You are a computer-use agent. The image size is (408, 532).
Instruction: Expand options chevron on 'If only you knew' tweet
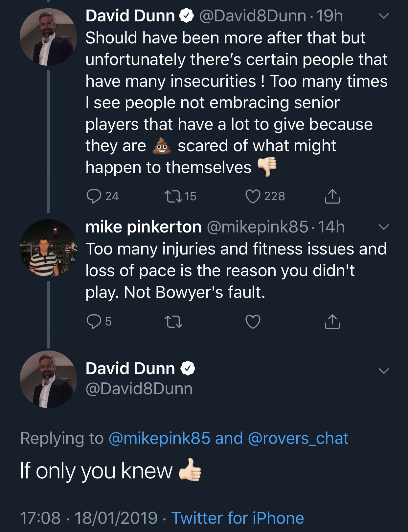click(x=383, y=371)
